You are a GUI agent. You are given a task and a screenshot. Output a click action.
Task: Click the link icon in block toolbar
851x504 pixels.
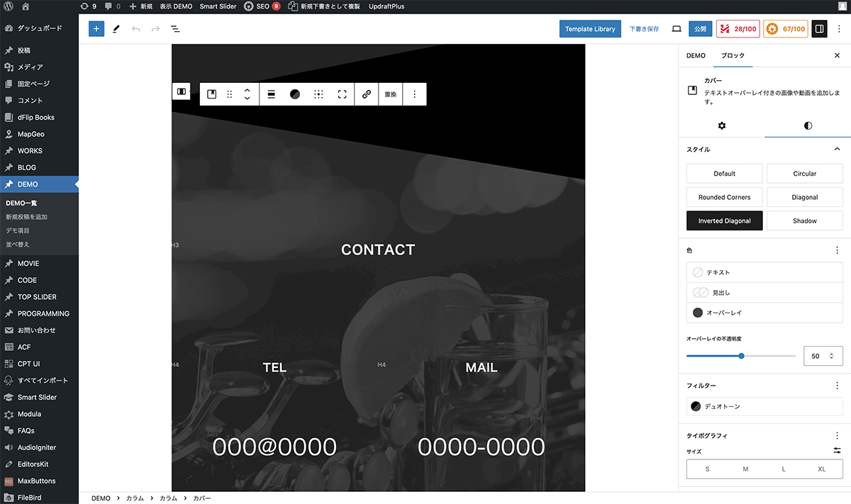367,94
